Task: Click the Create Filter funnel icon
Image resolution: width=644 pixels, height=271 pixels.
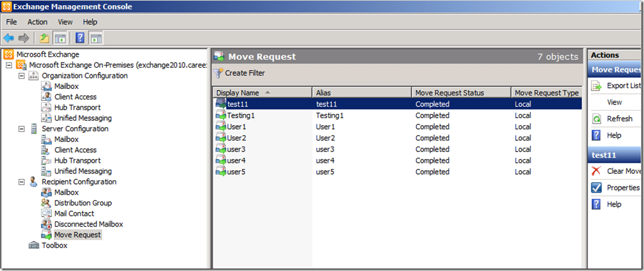Action: pos(219,73)
